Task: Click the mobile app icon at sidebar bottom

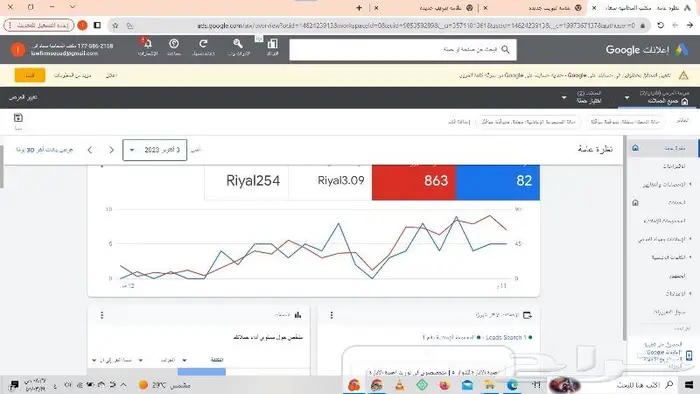Action: tap(689, 356)
